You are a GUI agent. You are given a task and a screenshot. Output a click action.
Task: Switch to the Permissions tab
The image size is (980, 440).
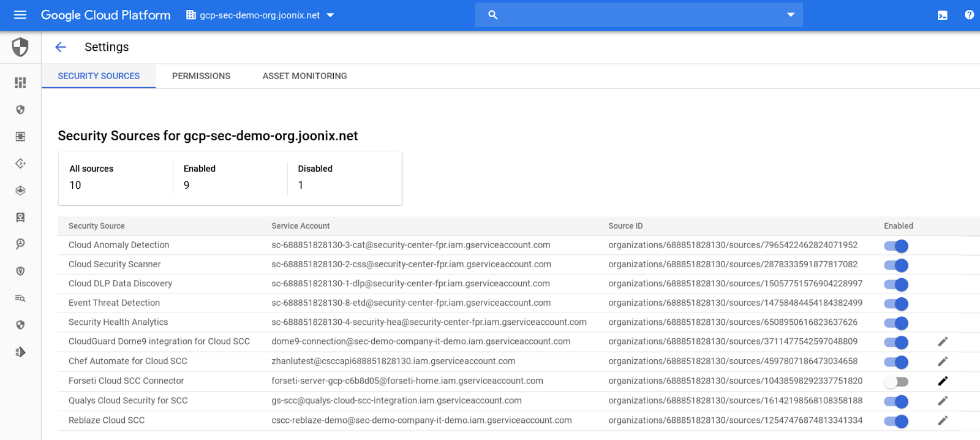point(201,76)
